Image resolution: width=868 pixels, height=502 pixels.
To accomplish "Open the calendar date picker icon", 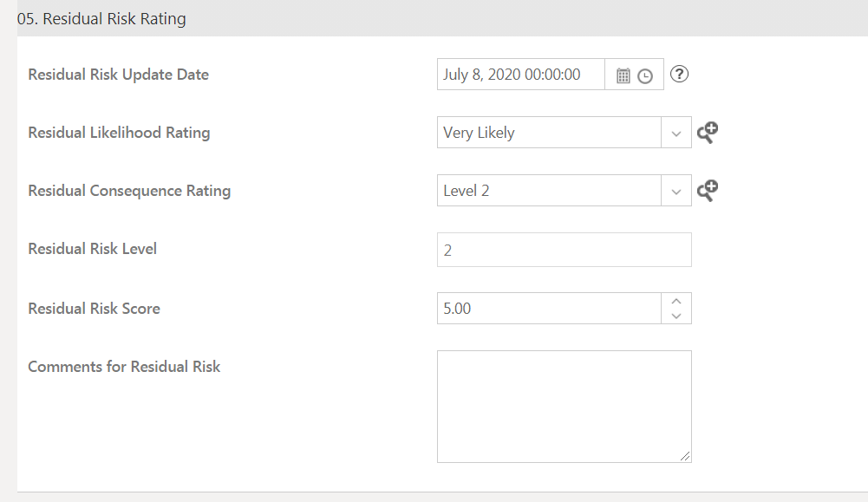I will (x=623, y=75).
